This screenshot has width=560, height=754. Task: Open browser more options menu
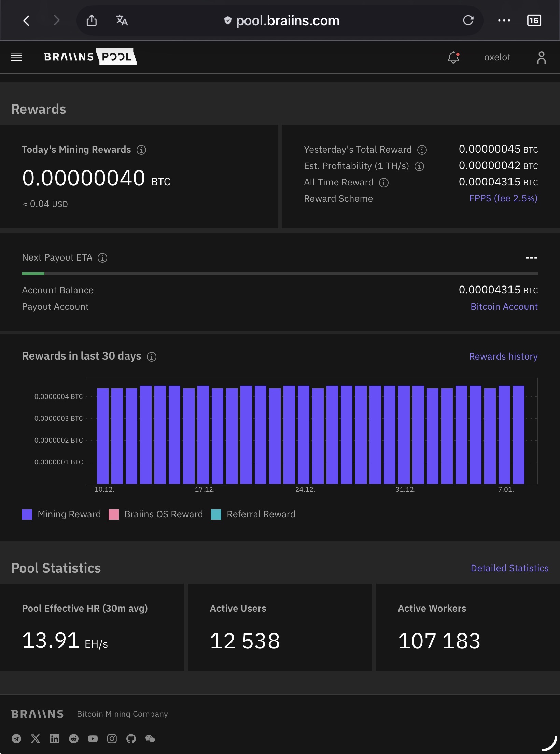504,20
